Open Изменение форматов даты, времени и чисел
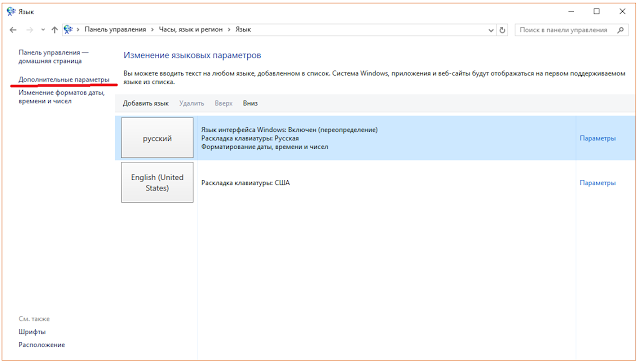Screen dimensions: 640x364 (62, 97)
